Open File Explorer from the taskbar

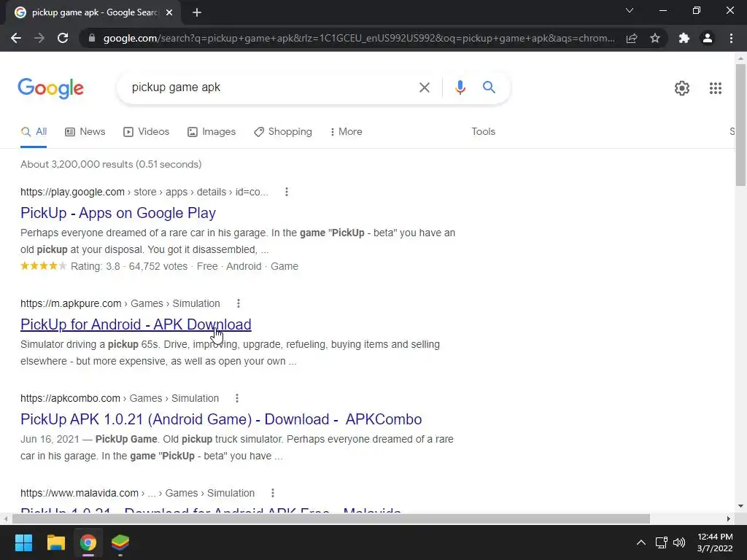(55, 542)
